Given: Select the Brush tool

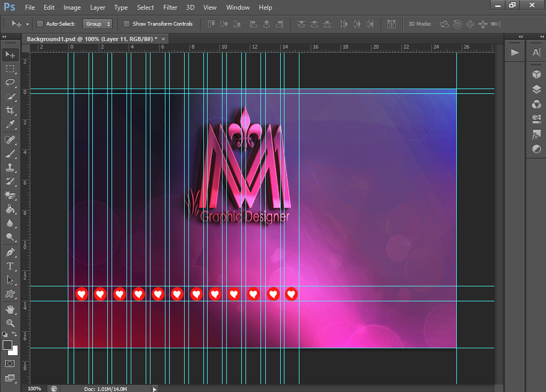Looking at the screenshot, I should tap(10, 154).
